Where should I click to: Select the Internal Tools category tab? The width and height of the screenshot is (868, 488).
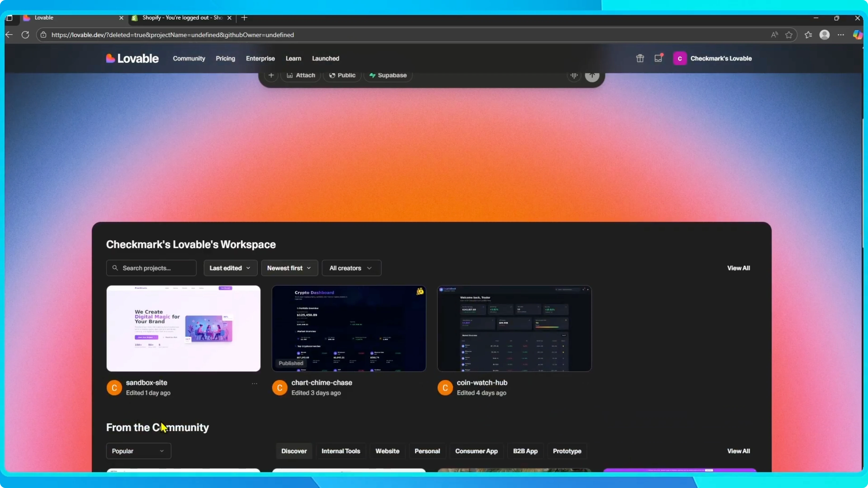coord(341,451)
